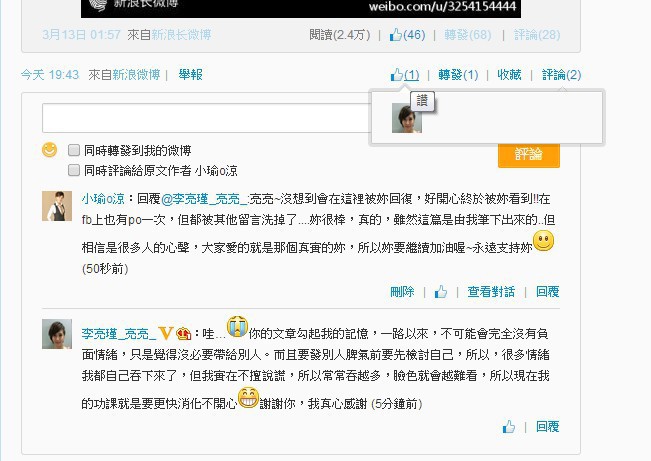Open 查看對話 conversation view link
This screenshot has height=461, width=651.
click(491, 292)
